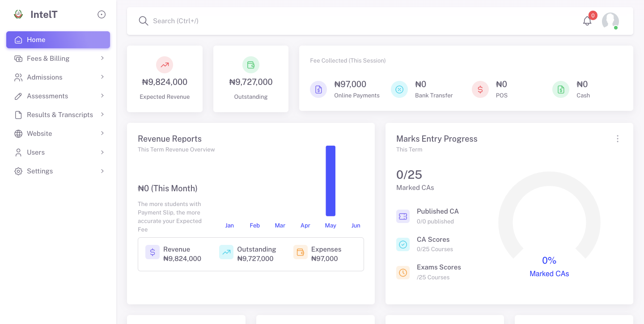Click the Users person icon
644x324 pixels.
click(18, 152)
